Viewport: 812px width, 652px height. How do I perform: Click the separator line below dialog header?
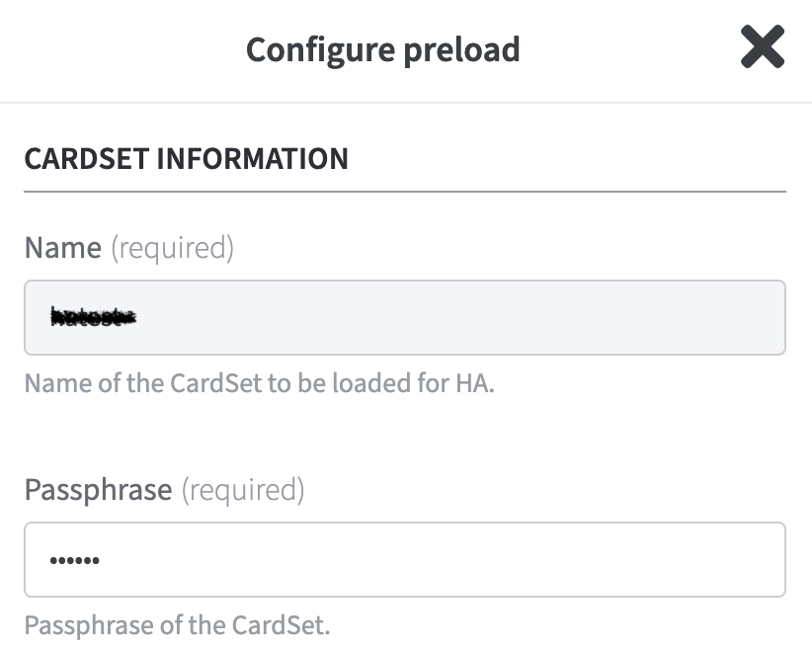[405, 102]
